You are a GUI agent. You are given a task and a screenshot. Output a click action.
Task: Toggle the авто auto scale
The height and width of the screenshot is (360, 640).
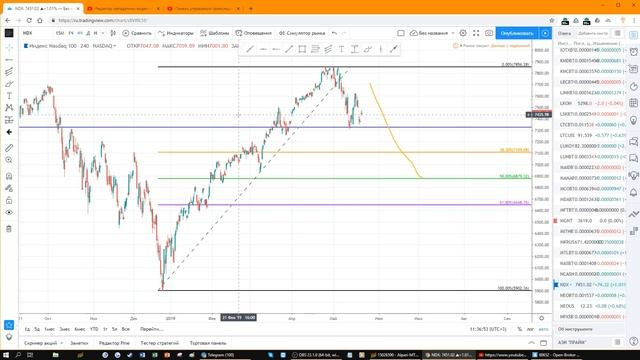pos(543,329)
